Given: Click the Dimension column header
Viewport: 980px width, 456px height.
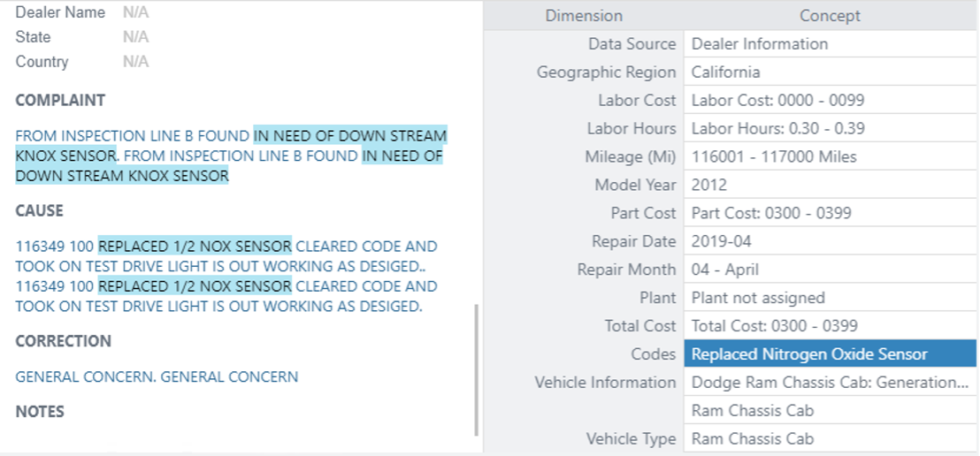Looking at the screenshot, I should [x=584, y=16].
